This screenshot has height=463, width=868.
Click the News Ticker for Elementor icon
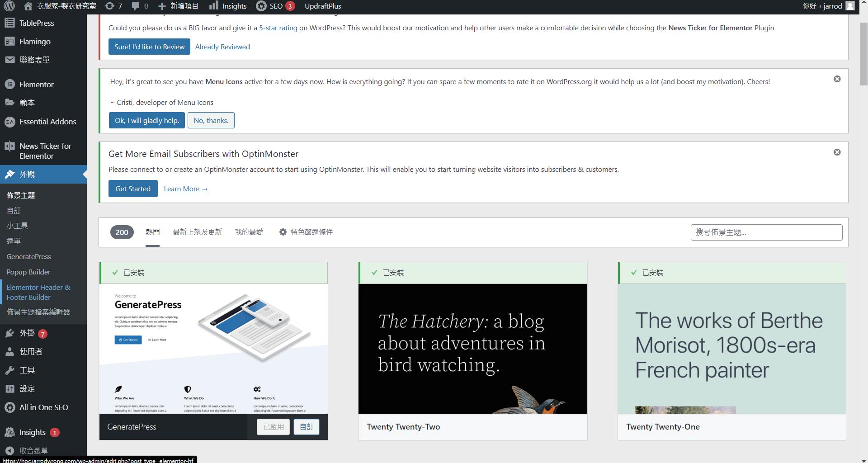(x=9, y=146)
